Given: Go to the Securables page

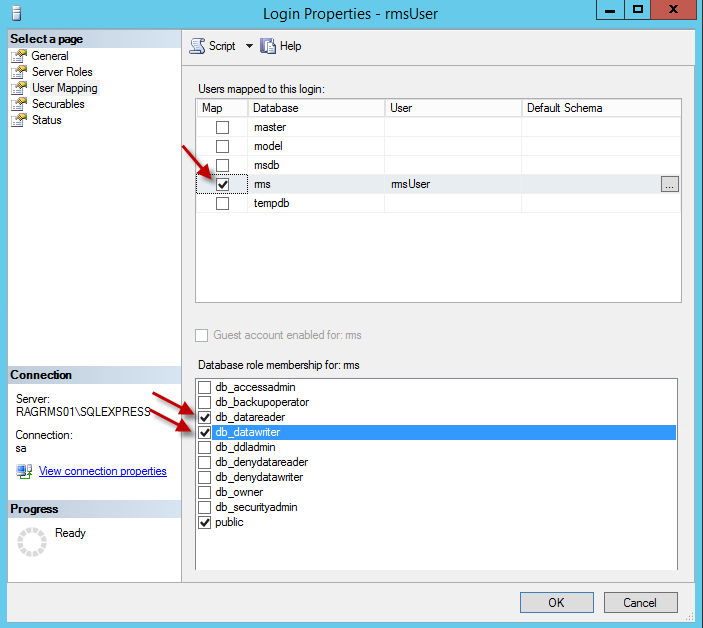Looking at the screenshot, I should pos(58,104).
